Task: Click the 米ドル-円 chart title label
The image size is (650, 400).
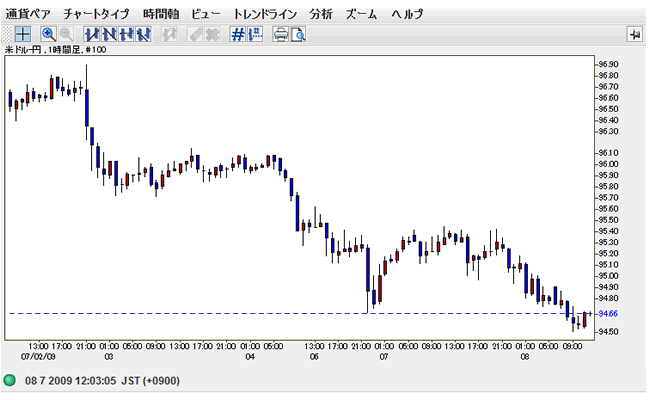Action: click(55, 50)
